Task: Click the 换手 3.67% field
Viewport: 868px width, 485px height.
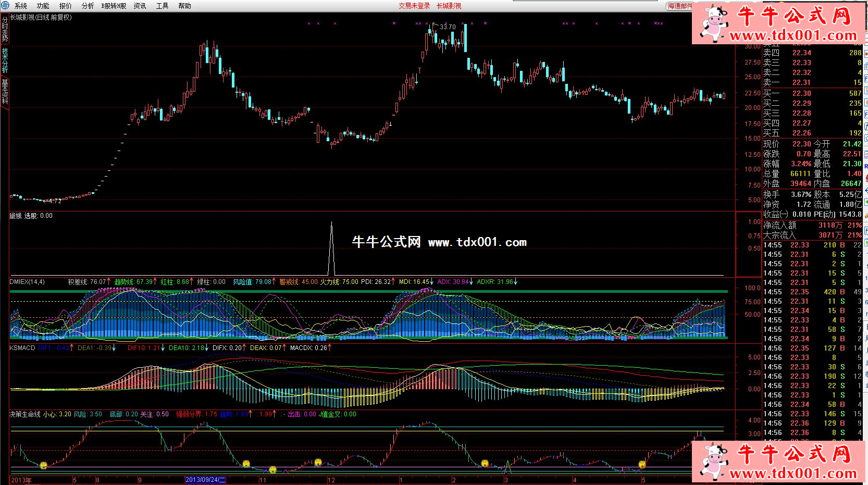Action: (787, 194)
